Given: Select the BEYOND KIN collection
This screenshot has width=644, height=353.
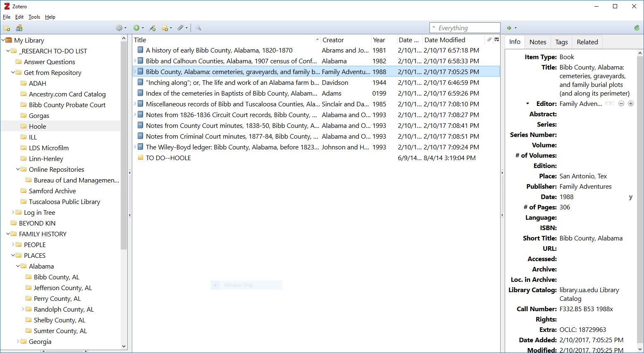Looking at the screenshot, I should [37, 223].
